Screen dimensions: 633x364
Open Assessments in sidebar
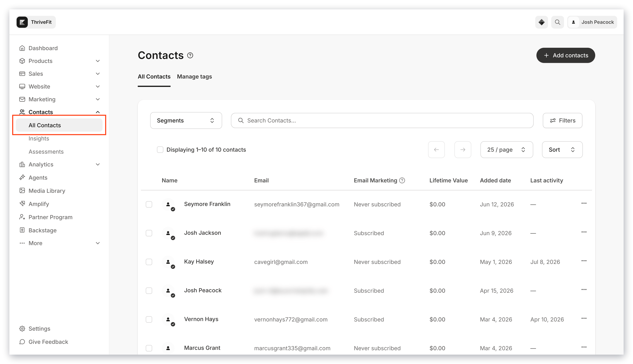coord(46,152)
